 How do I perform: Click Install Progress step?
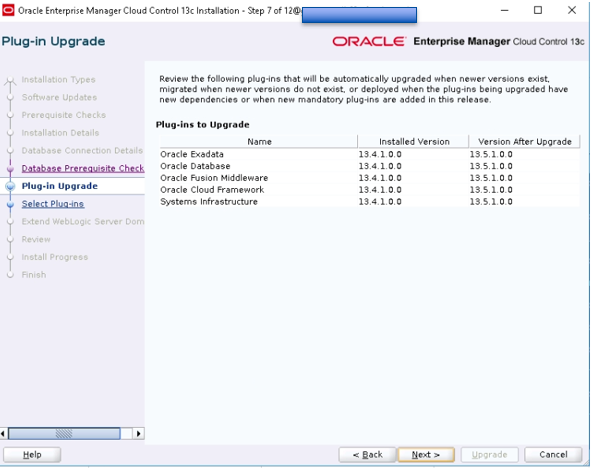tap(55, 257)
